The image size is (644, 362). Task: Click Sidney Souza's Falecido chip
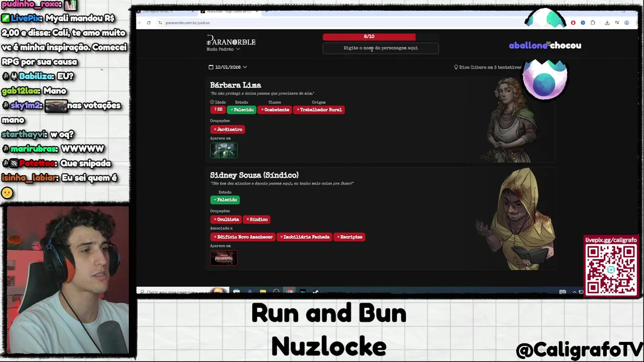225,200
